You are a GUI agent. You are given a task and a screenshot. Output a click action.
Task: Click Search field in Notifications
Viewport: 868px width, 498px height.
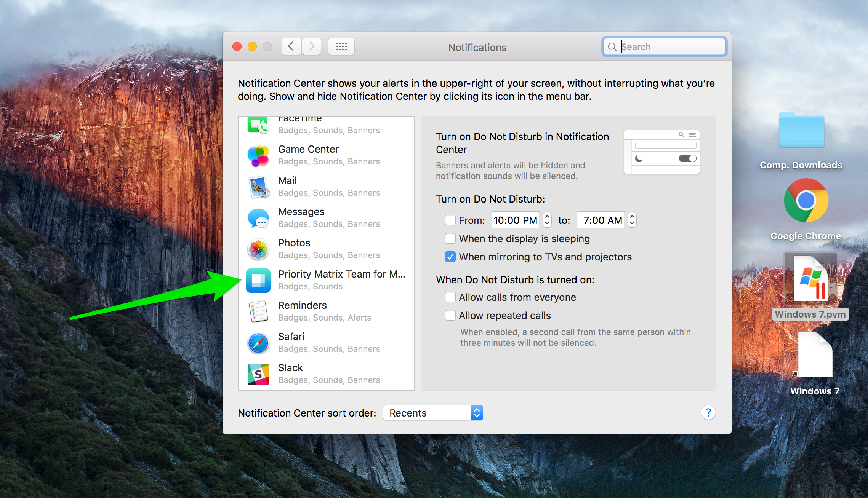[664, 46]
